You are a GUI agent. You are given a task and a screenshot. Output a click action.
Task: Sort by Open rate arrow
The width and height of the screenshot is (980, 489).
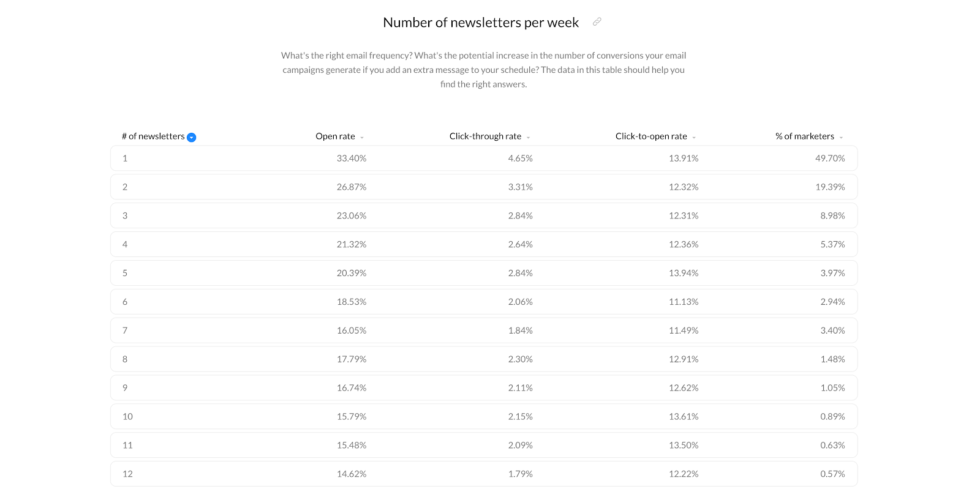coord(362,137)
